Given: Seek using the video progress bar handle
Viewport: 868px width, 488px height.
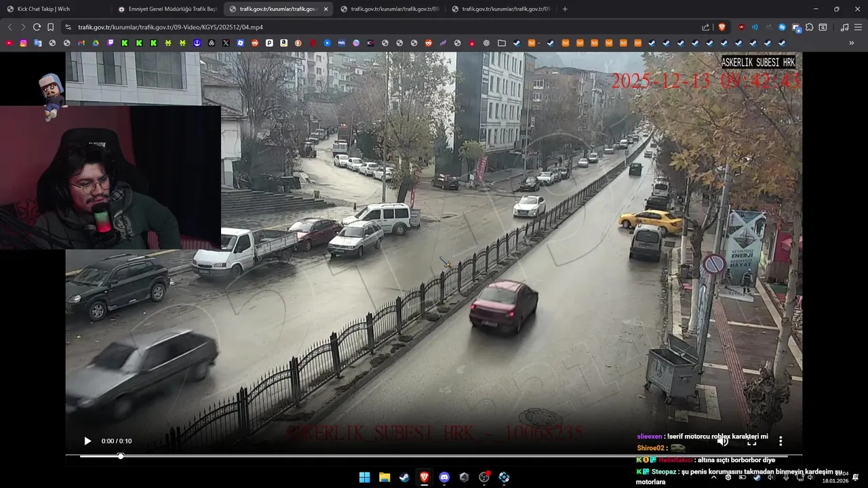Looking at the screenshot, I should point(121,456).
